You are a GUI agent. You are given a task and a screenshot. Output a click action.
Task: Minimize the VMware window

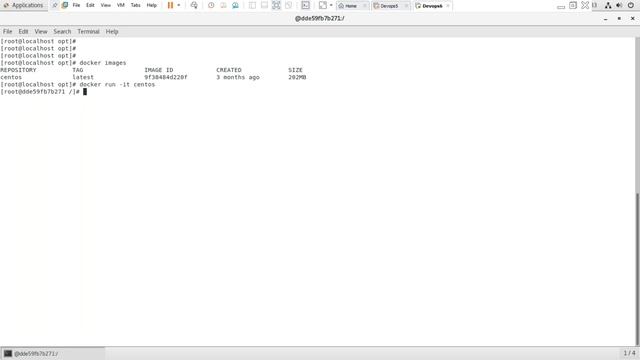[x=561, y=6]
